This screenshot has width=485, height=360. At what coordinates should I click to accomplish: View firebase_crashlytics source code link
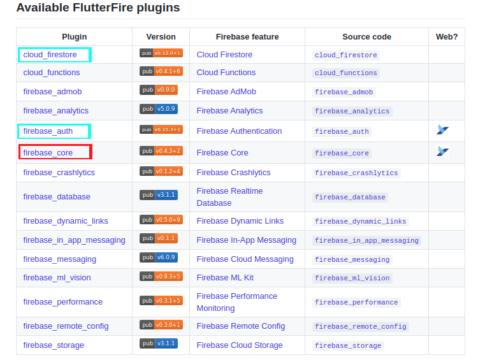(x=356, y=173)
